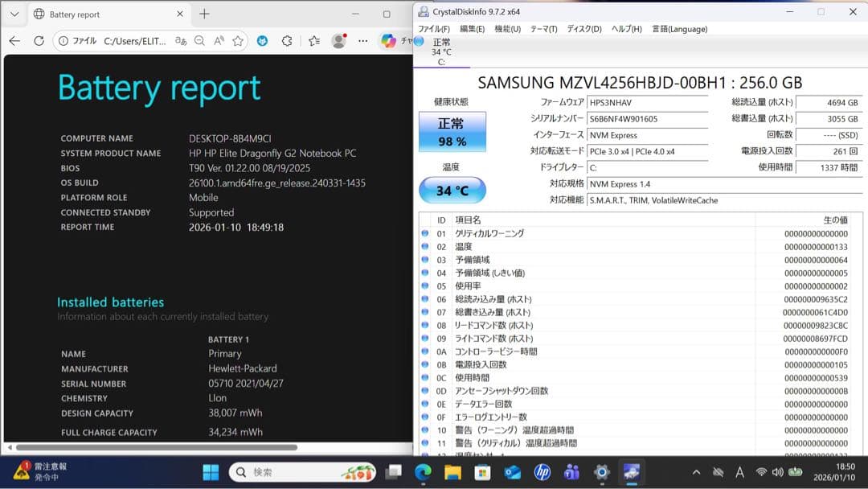Click the 正常 98% health status indicator
868x489 pixels.
tap(453, 130)
